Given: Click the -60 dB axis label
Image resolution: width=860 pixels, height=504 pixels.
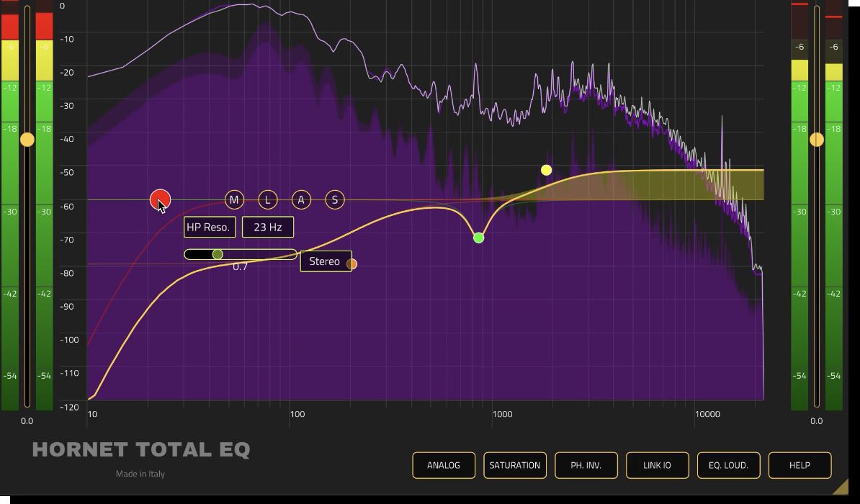Looking at the screenshot, I should (x=67, y=206).
